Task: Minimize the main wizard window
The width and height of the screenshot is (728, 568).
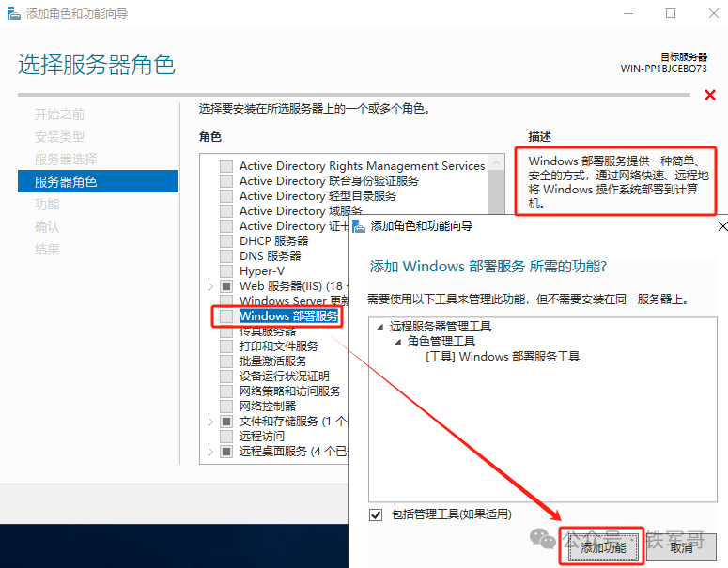Action: (x=628, y=13)
